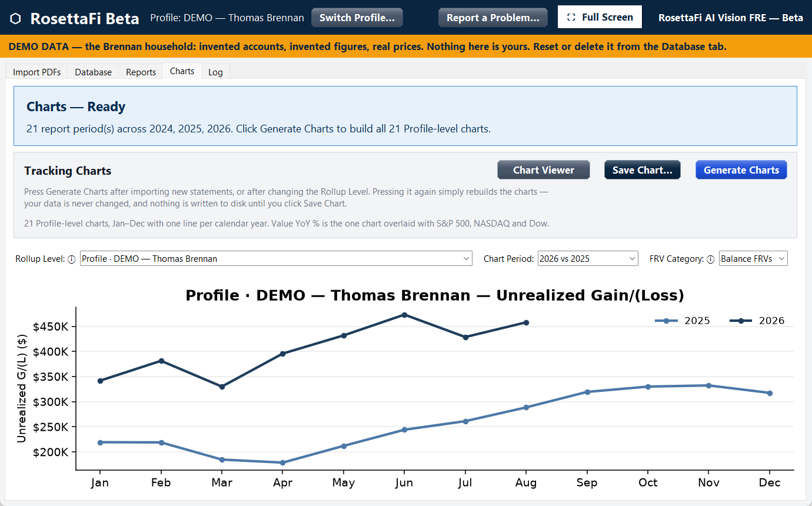Click the info icon beside Rollup Level
Screen dimensions: 812x506
(x=72, y=259)
